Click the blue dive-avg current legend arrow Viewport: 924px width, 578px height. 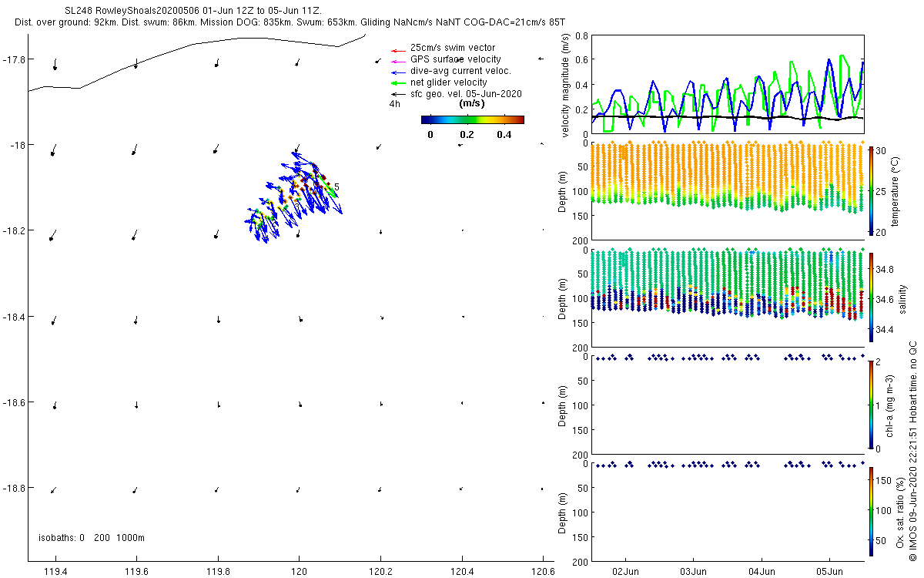(397, 72)
